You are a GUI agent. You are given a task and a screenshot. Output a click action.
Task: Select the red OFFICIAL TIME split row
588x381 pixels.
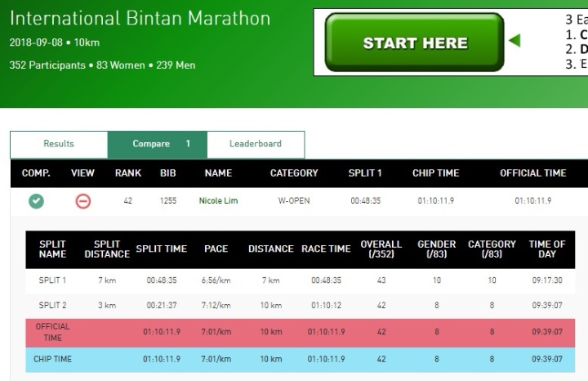294,332
